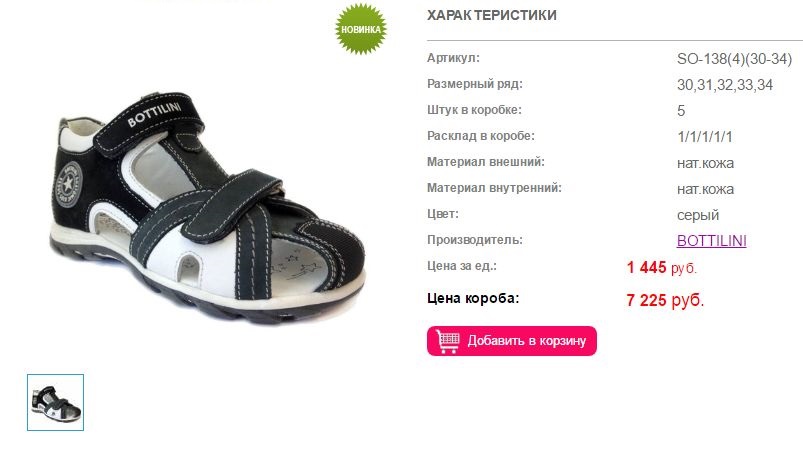The image size is (803, 457).
Task: Click the Цвет value серый
Action: click(x=698, y=215)
